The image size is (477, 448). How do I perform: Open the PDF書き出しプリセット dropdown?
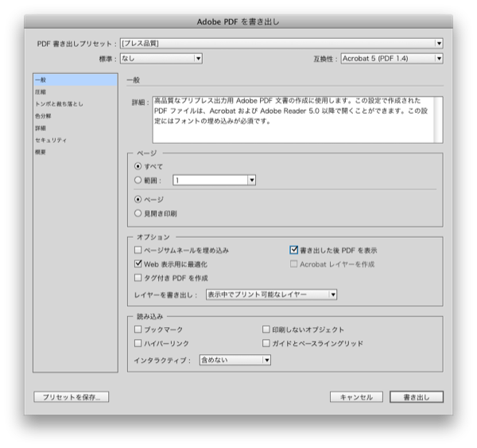click(280, 43)
